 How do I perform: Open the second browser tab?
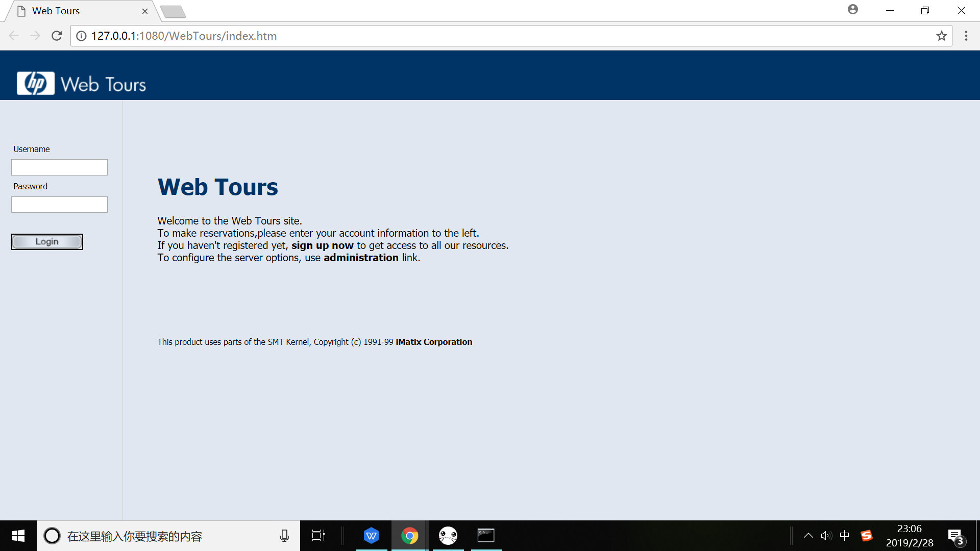174,9
